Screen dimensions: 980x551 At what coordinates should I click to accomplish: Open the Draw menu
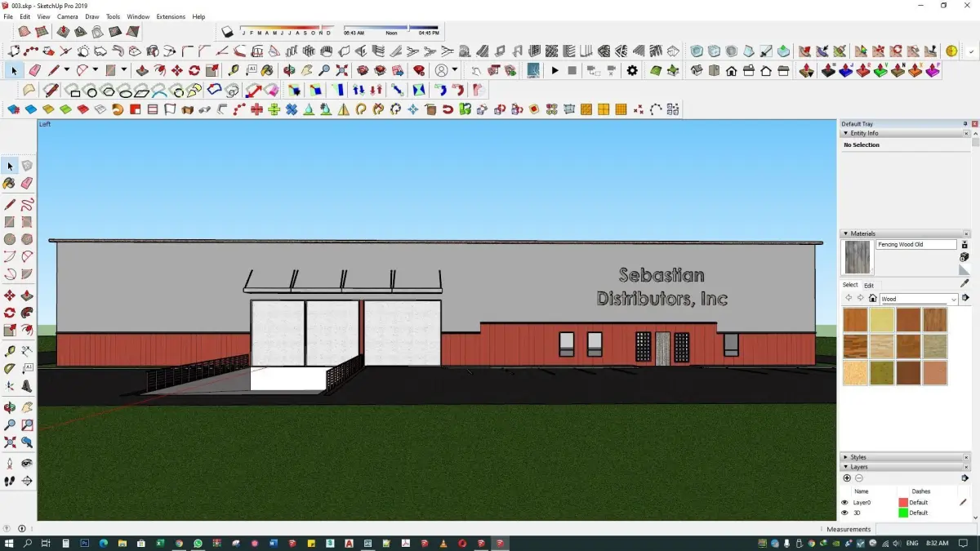click(x=92, y=16)
